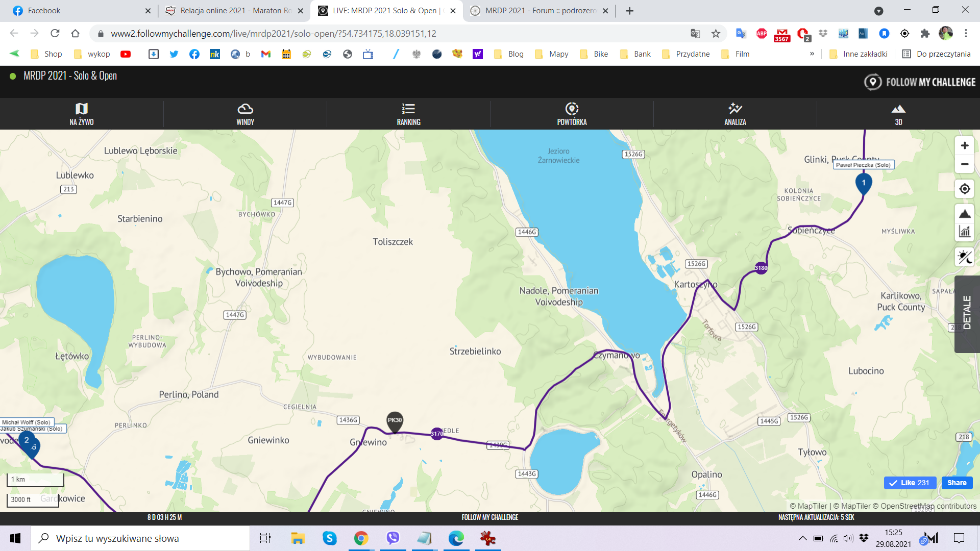Expand hidden bookmarks chevron
The image size is (980, 551).
[x=812, y=54]
